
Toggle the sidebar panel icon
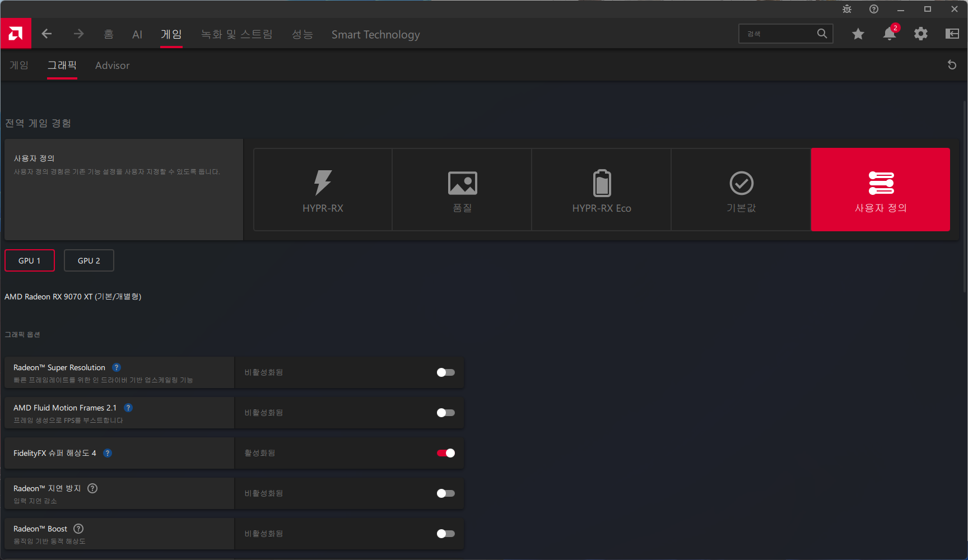pyautogui.click(x=952, y=34)
